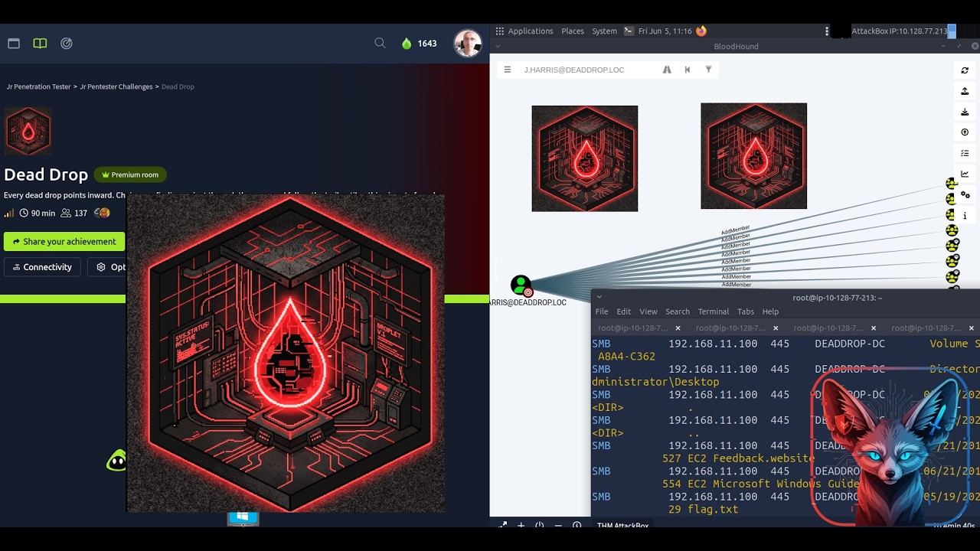
Task: Click the streak flame counter 1643
Action: 420,44
